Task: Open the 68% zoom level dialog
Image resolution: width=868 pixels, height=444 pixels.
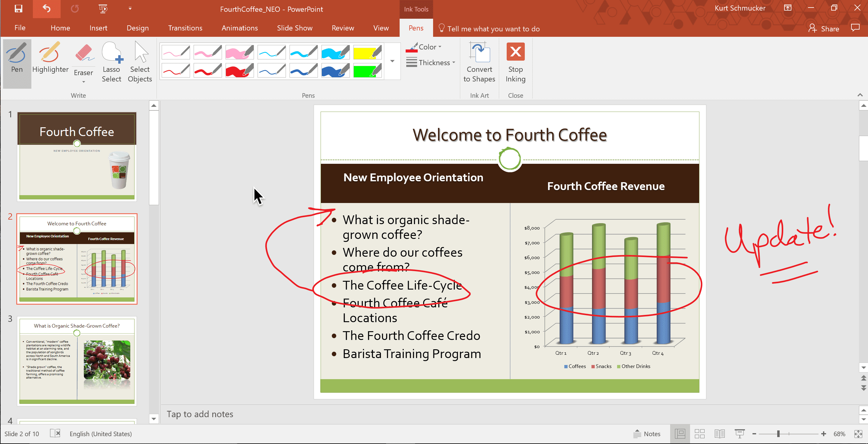Action: (839, 434)
